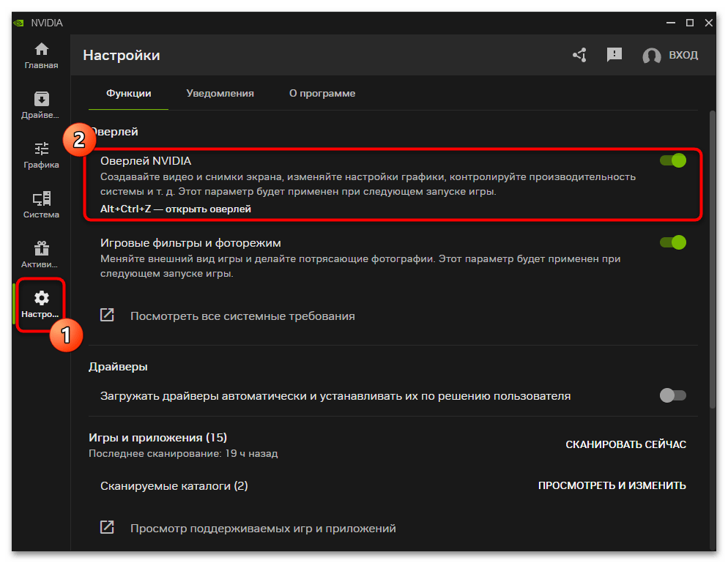This screenshot has height=563, width=728.
Task: Click Игры и приложения (15) heading
Action: [158, 438]
